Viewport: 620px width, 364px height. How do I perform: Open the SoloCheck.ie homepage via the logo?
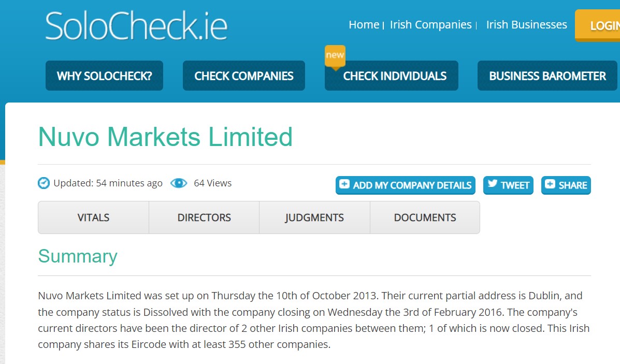[136, 24]
